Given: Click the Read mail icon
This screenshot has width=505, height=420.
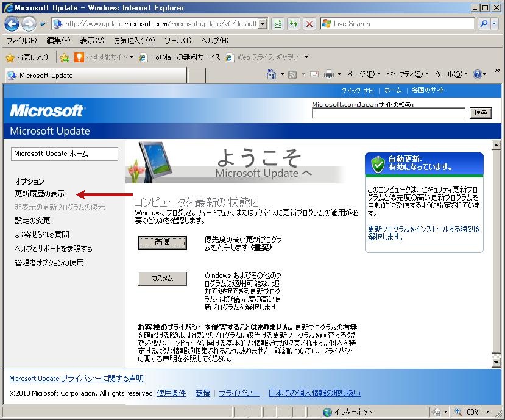Looking at the screenshot, I should 314,74.
